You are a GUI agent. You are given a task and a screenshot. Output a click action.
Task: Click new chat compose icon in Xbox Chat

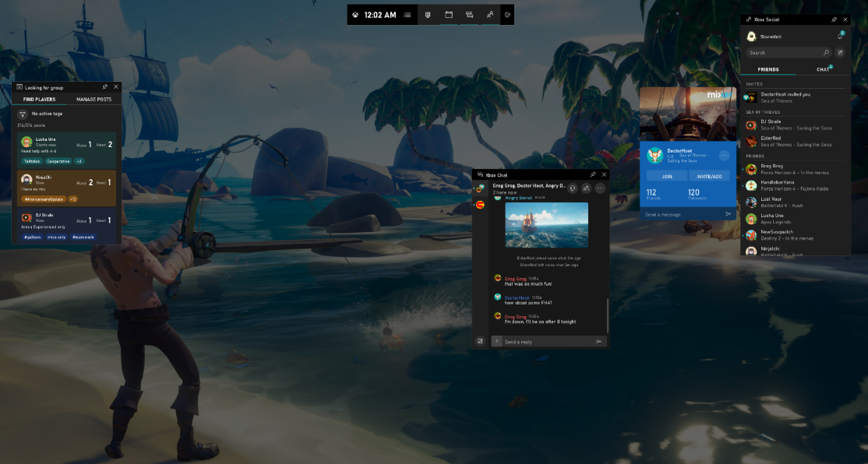[x=480, y=341]
